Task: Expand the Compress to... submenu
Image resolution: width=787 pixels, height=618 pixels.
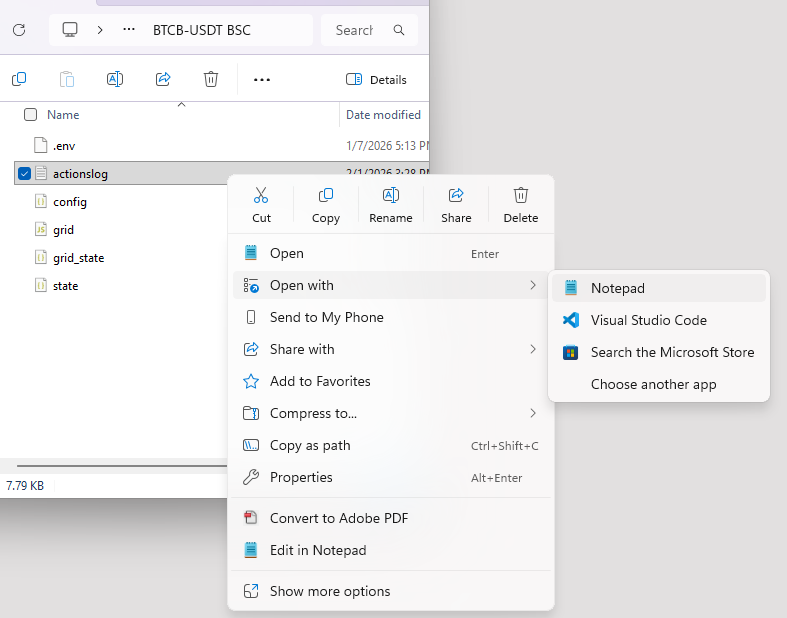Action: point(390,413)
